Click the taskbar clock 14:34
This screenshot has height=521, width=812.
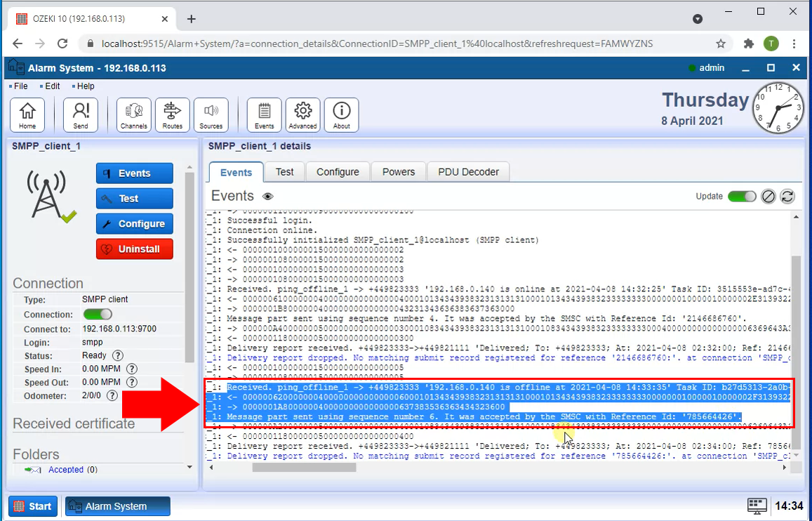pos(788,506)
